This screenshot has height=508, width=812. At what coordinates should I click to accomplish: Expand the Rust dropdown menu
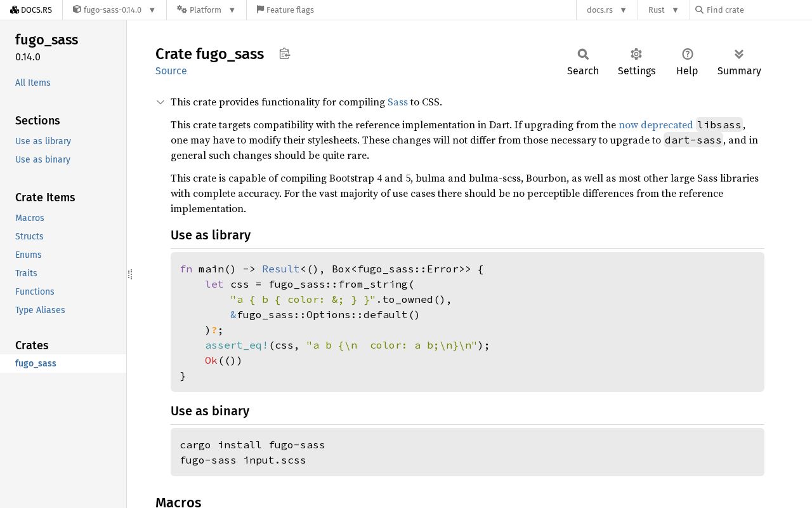pyautogui.click(x=664, y=10)
